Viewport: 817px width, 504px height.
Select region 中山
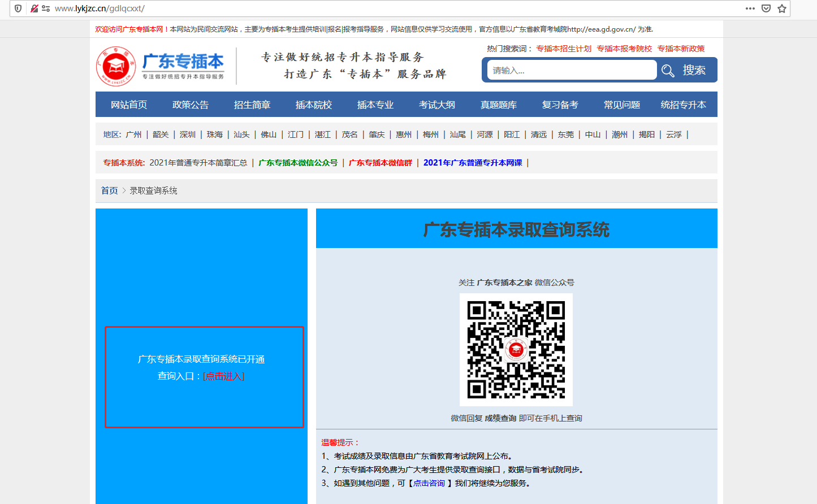593,134
